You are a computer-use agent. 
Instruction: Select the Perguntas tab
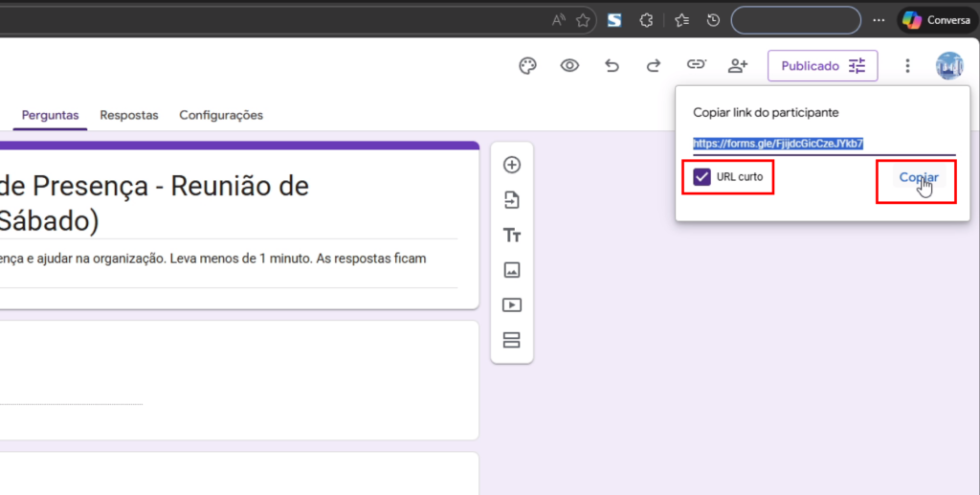[51, 115]
